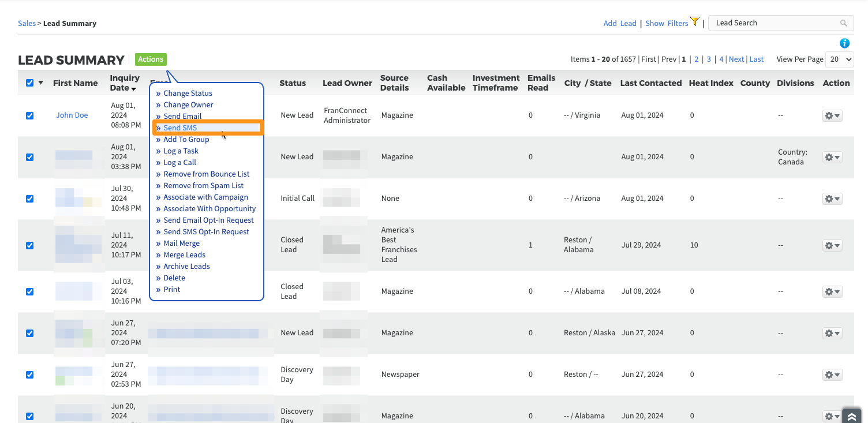
Task: Select Mail Merge menu entry
Action: 181,243
